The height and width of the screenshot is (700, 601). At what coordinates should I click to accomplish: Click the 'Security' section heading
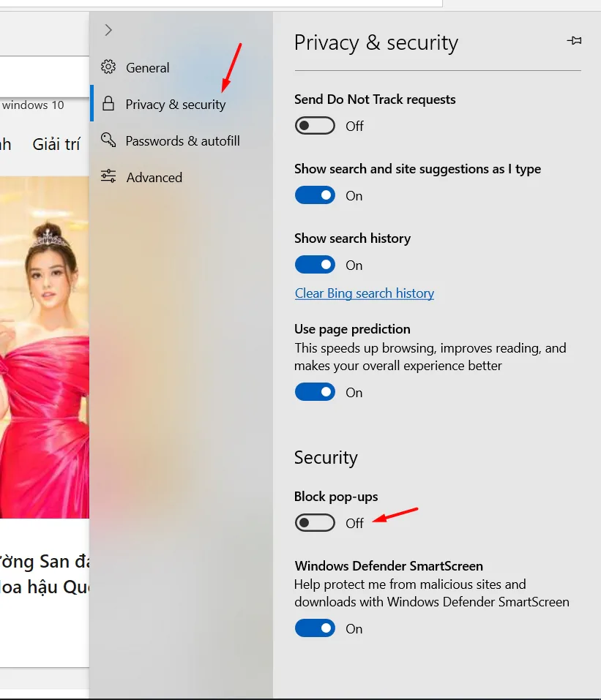(x=326, y=458)
